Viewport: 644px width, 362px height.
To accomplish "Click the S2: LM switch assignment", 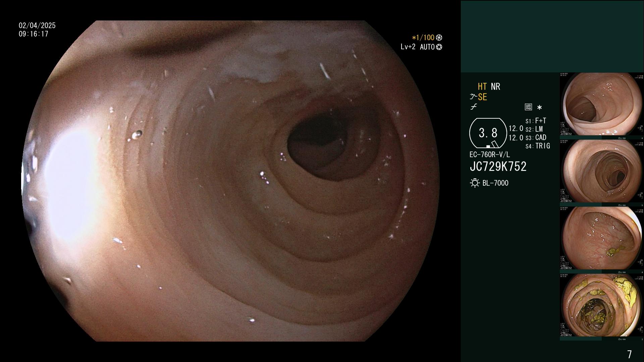I will [534, 129].
